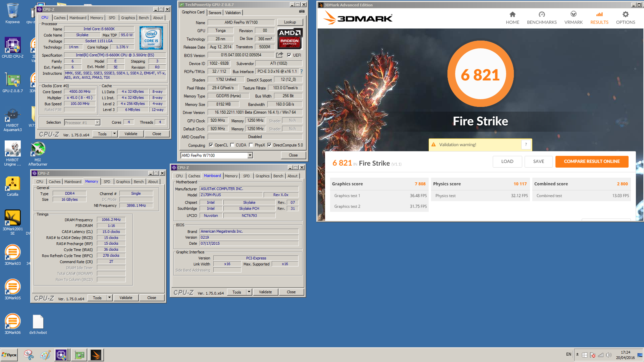
Task: Switch to GPU-Z taskbar button
Action: click(x=79, y=355)
